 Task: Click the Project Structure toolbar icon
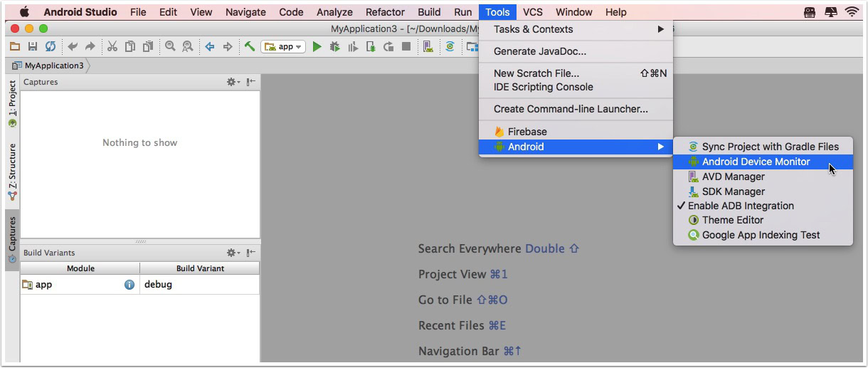[x=472, y=46]
